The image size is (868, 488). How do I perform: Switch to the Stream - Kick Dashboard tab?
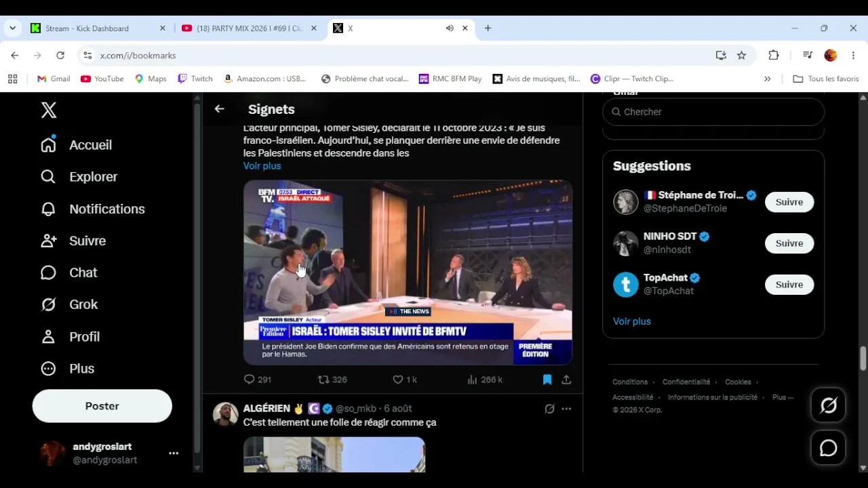point(98,28)
